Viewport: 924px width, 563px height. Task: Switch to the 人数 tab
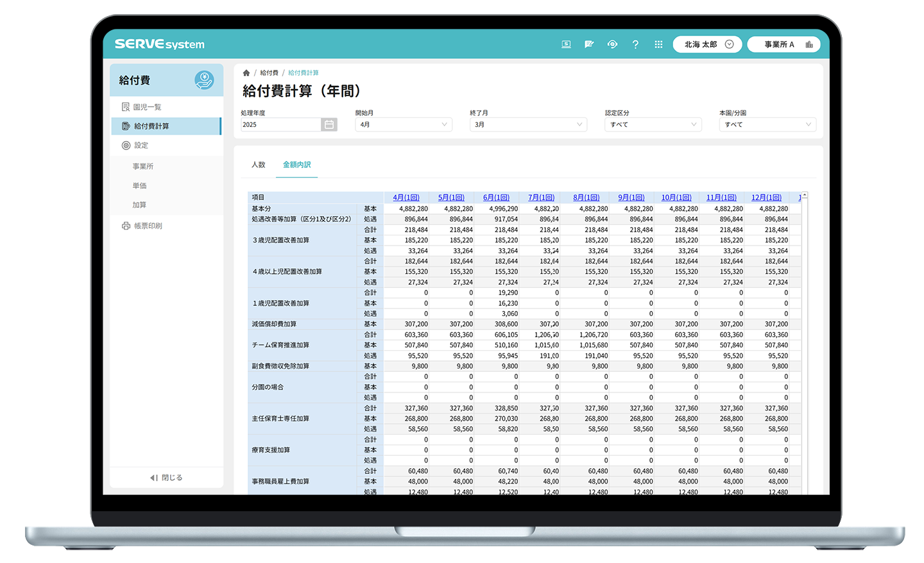pos(259,165)
